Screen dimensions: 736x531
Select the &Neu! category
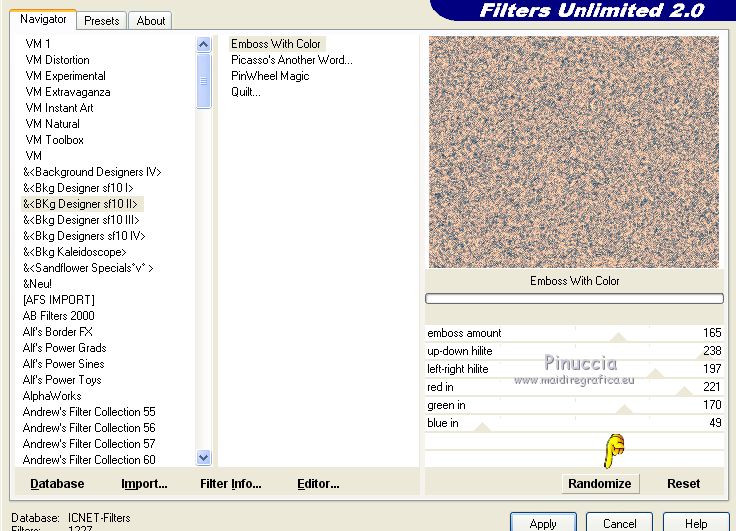pyautogui.click(x=37, y=284)
